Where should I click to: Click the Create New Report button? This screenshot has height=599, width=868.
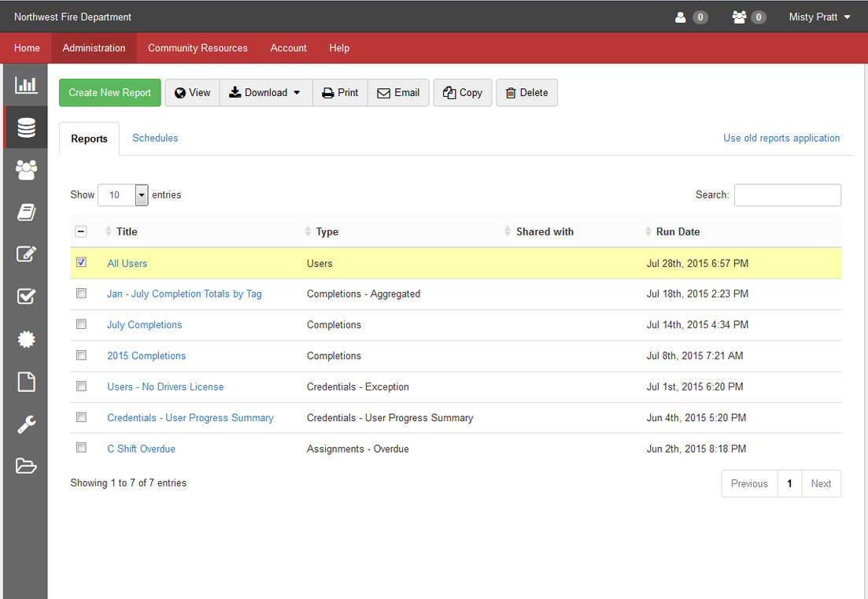109,92
